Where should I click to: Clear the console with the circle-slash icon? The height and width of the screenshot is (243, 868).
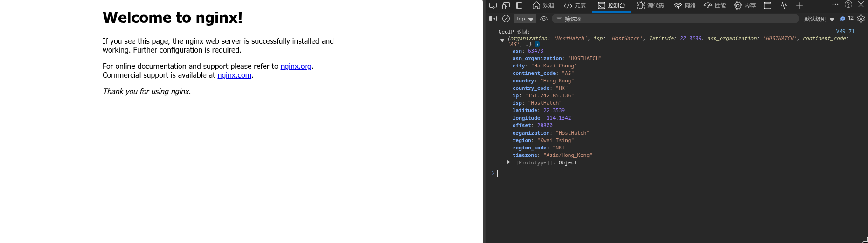tap(506, 19)
